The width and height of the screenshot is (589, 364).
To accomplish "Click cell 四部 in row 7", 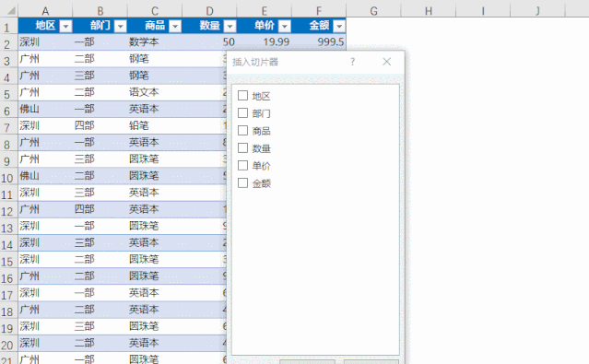I will 100,126.
